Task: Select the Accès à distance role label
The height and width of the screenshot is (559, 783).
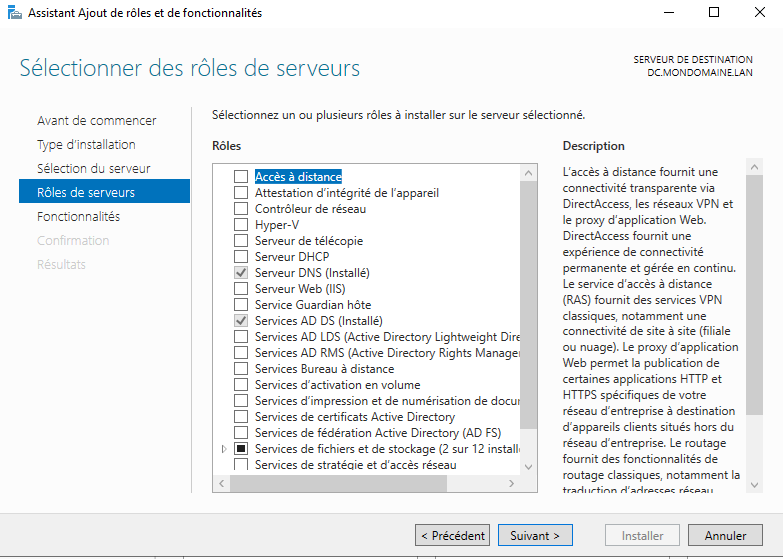Action: coord(298,176)
